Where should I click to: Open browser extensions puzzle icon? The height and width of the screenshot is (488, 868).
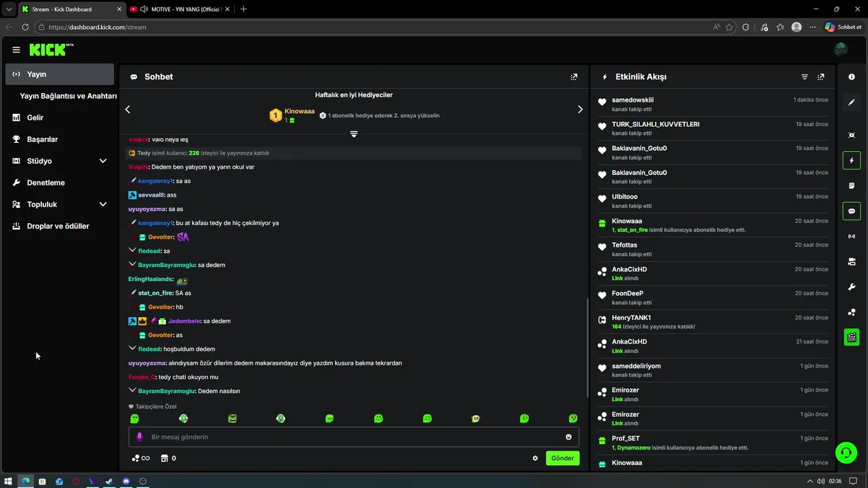746,27
